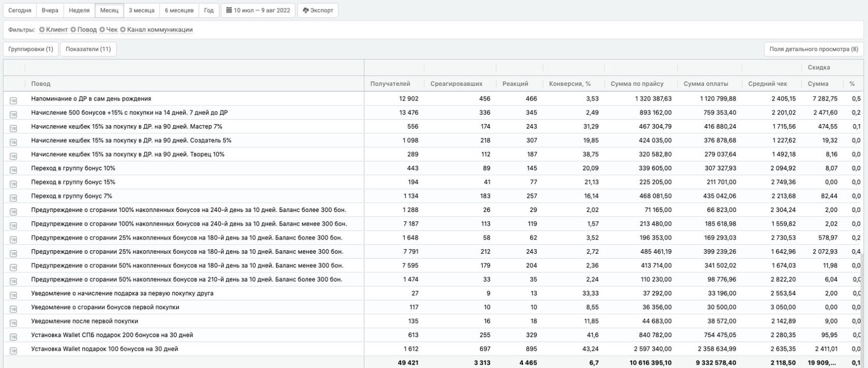The height and width of the screenshot is (368, 868).
Task: Switch period to Сегодня
Action: pos(20,10)
